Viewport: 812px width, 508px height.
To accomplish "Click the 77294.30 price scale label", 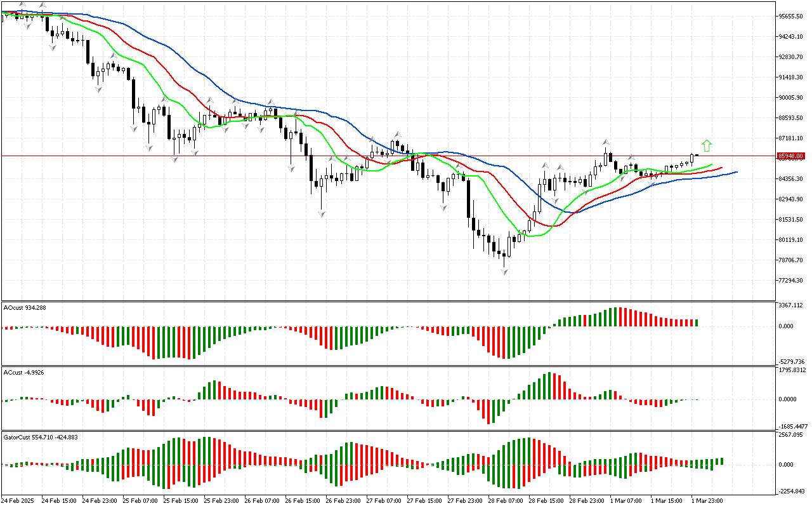I will point(790,281).
